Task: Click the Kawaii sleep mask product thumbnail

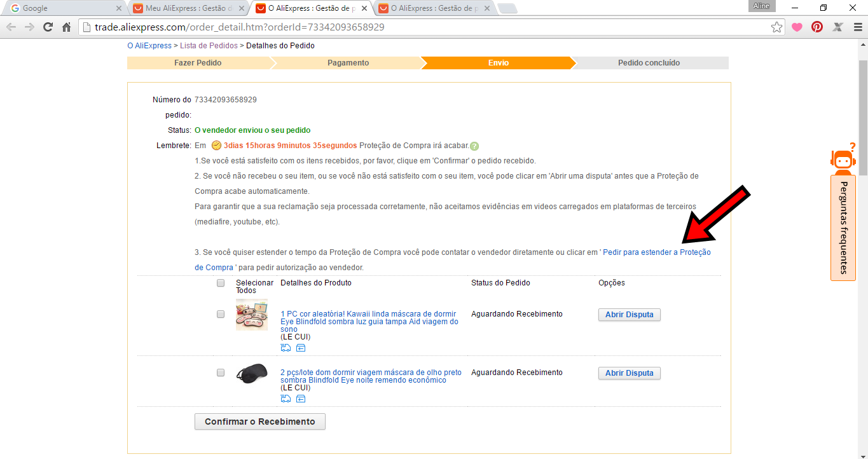Action: pos(252,315)
